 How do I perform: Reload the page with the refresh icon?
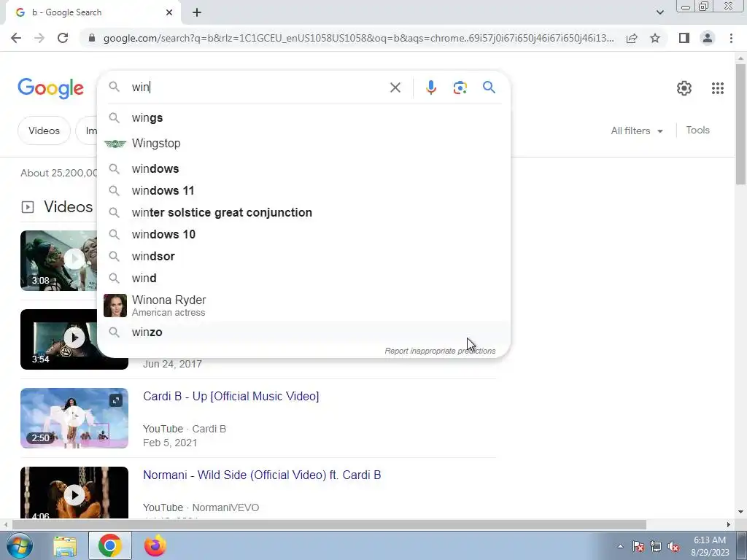[63, 38]
